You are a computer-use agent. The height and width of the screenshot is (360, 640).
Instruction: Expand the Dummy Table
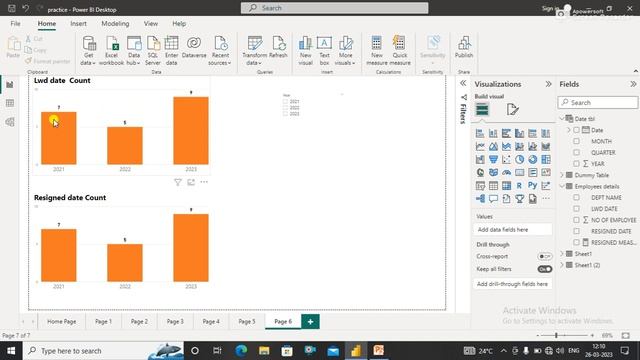coord(562,175)
